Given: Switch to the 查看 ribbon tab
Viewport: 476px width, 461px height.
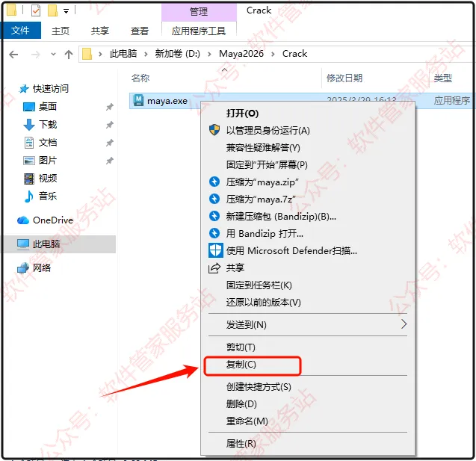Looking at the screenshot, I should 139,31.
